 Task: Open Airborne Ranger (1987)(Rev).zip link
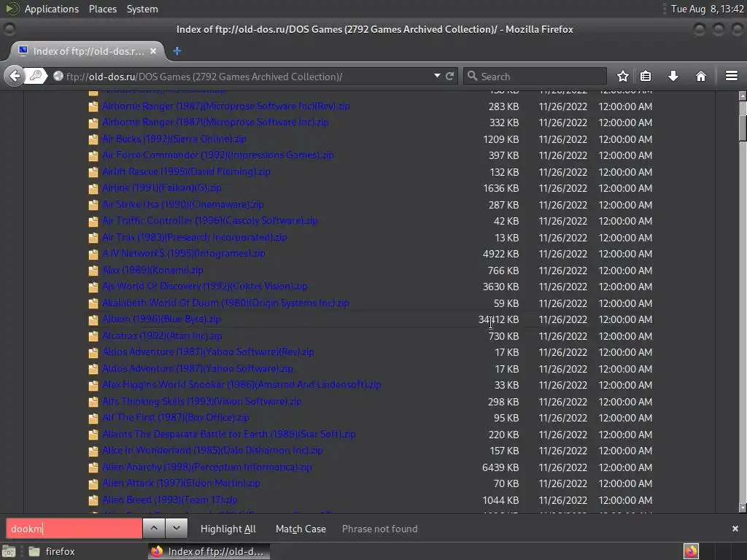point(226,106)
